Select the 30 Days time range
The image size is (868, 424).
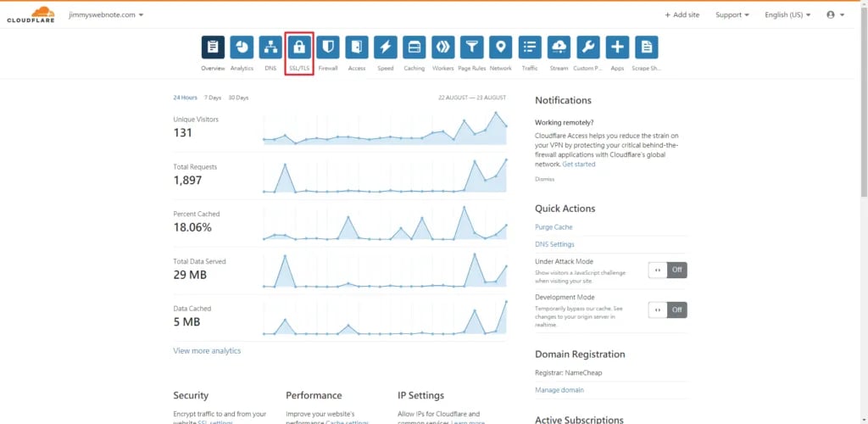tap(238, 98)
